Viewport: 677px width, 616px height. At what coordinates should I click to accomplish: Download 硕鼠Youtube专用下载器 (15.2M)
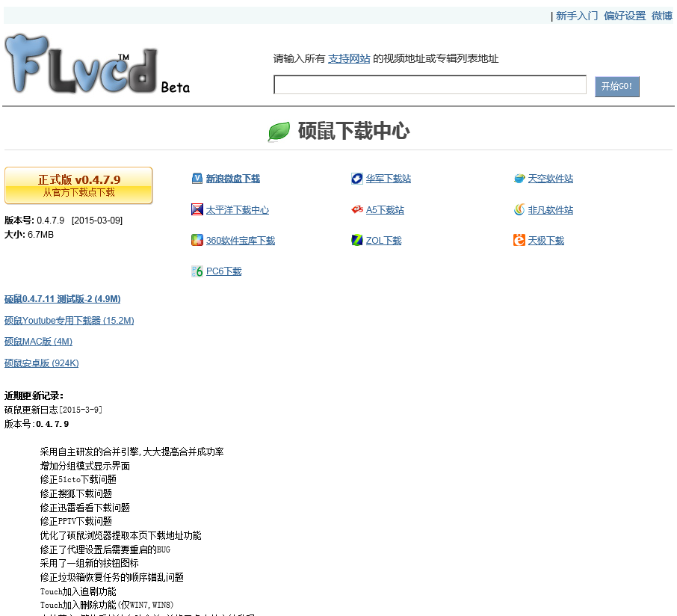69,321
